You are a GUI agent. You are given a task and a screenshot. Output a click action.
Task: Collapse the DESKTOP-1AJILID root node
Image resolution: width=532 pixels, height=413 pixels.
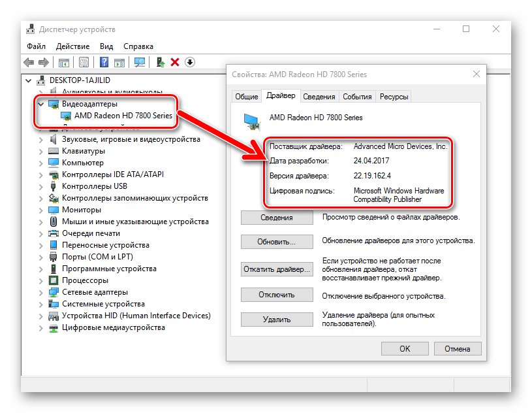tap(28, 80)
